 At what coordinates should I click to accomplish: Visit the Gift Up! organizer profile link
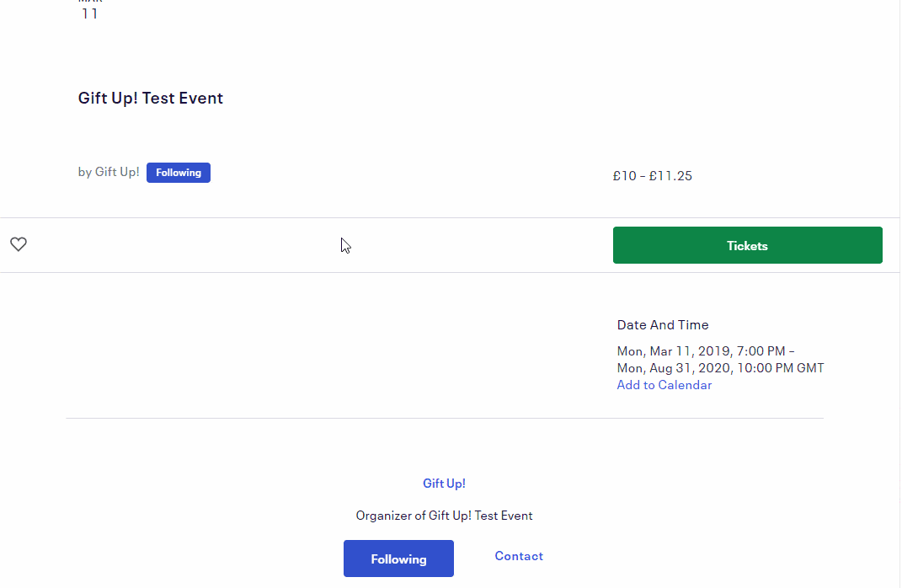coord(444,484)
